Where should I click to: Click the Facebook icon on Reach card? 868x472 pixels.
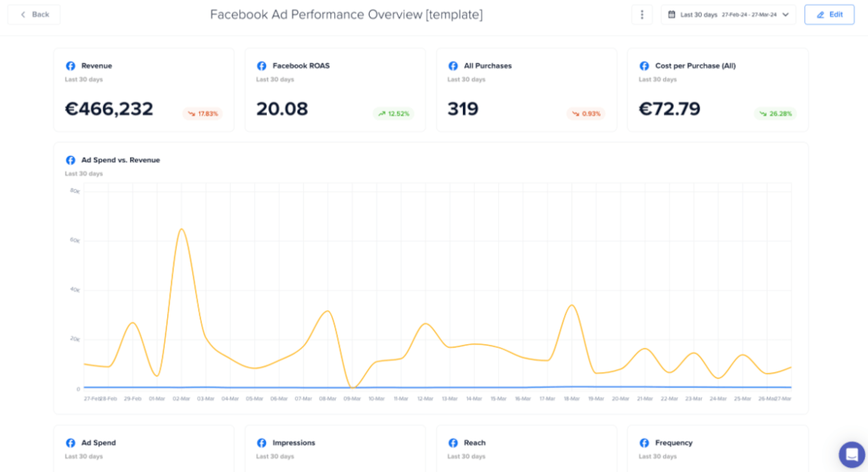tap(452, 442)
